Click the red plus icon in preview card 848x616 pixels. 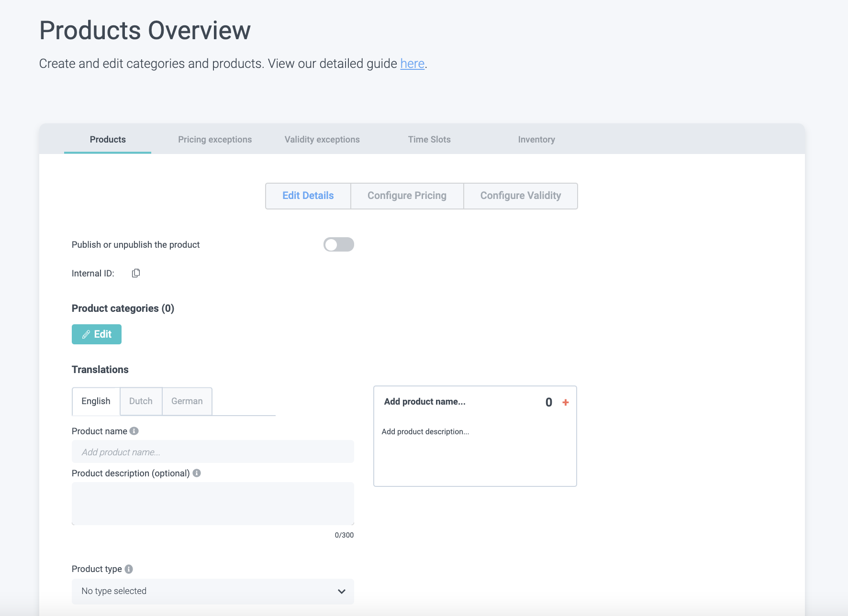[x=566, y=403]
